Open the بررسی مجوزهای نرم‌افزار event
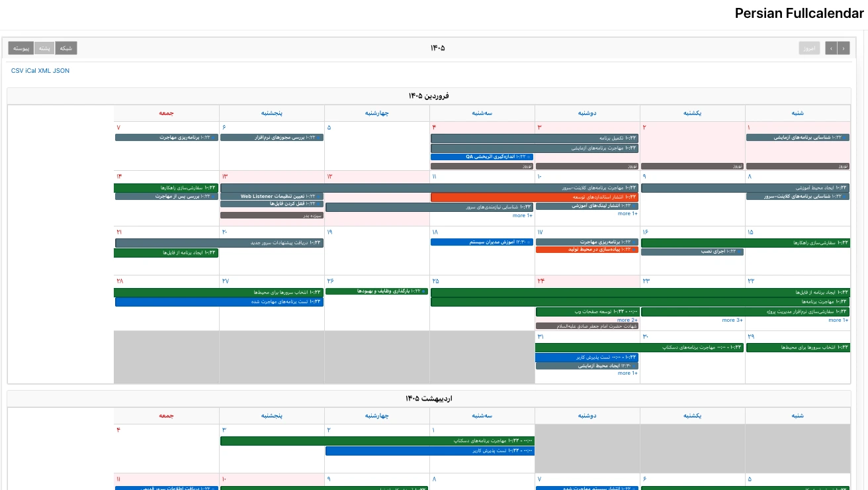868x490 pixels. tap(272, 138)
